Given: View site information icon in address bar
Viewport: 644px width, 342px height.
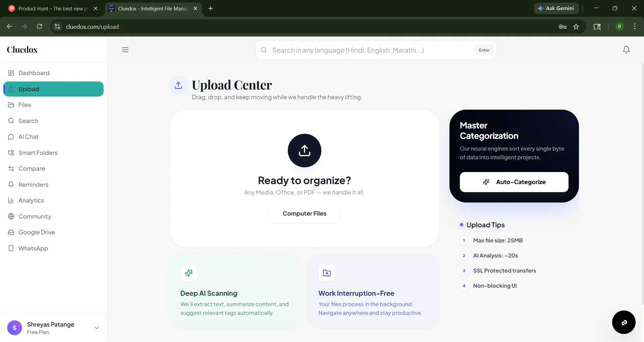Looking at the screenshot, I should tap(57, 26).
